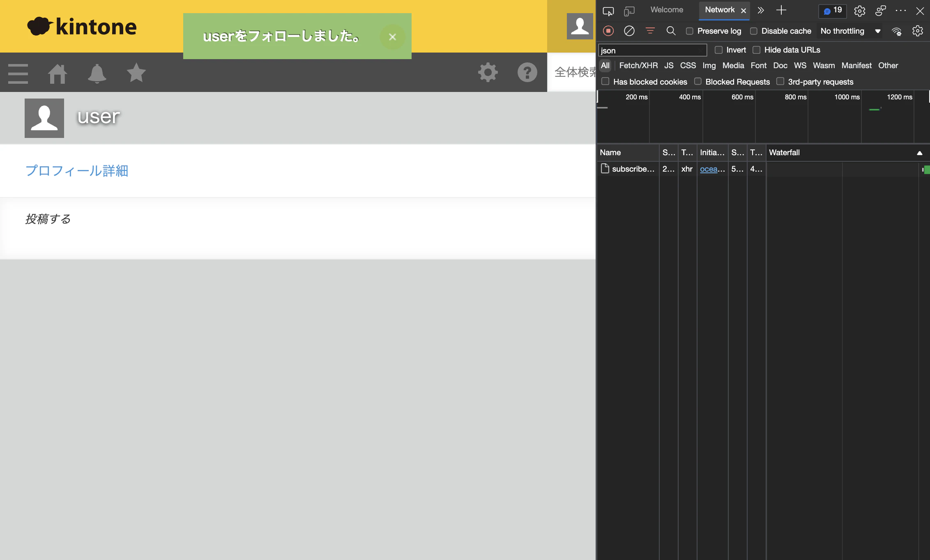Select the All filter type

pyautogui.click(x=605, y=66)
